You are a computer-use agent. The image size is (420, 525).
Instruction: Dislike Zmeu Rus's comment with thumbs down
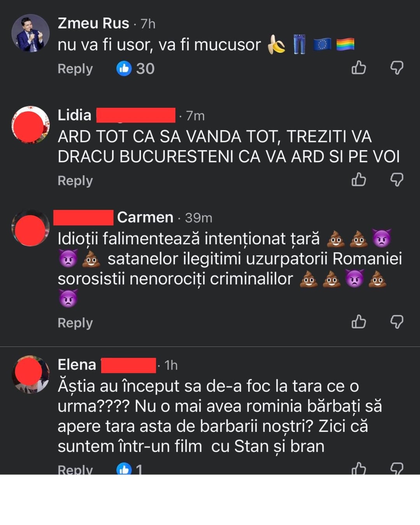point(397,68)
